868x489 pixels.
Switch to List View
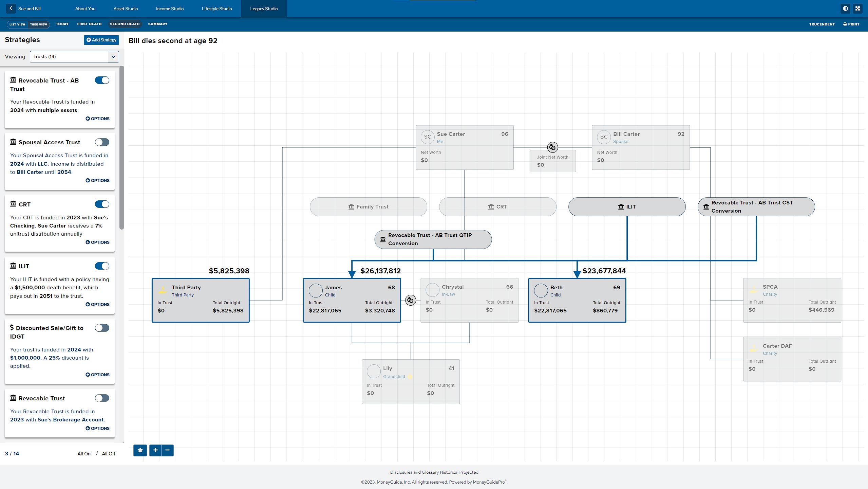click(17, 24)
